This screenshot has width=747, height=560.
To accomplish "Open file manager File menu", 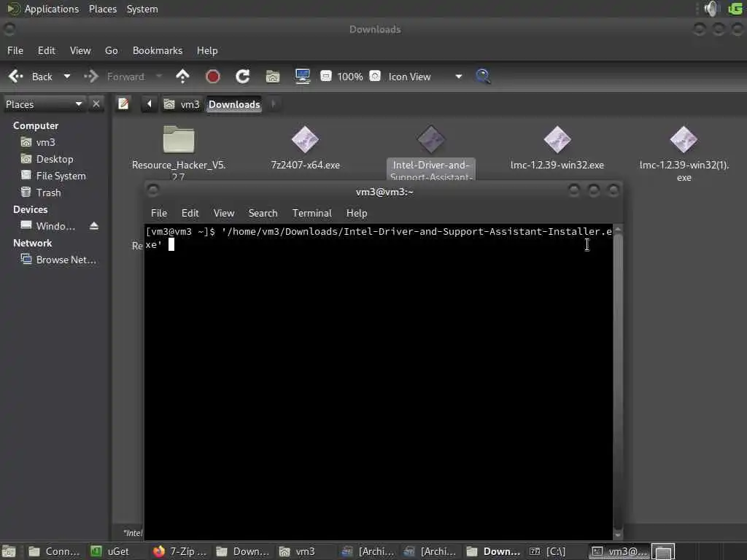I will [x=15, y=50].
